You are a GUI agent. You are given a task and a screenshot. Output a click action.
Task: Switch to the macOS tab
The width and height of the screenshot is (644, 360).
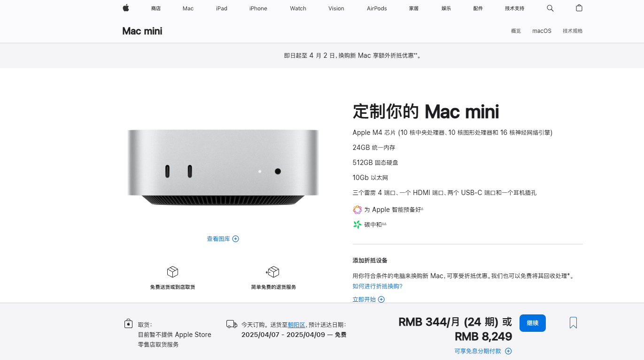click(542, 31)
